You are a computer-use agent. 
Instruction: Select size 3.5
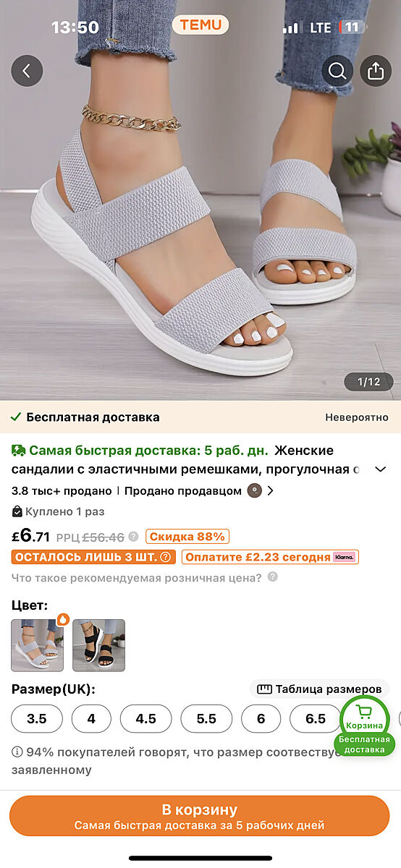click(37, 719)
